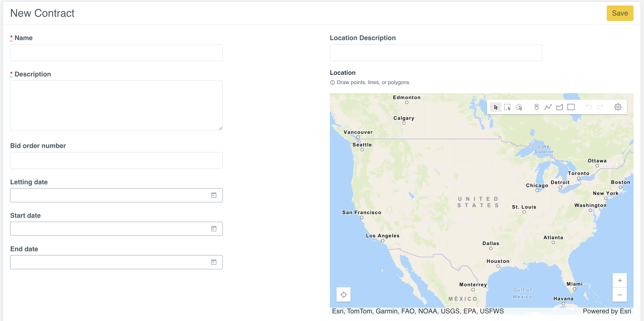The height and width of the screenshot is (321, 644).
Task: Click the Havana label on map
Action: point(563,299)
